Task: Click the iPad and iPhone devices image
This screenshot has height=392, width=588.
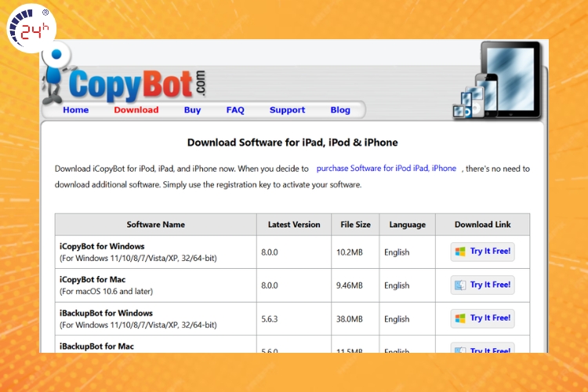Action: coord(498,81)
